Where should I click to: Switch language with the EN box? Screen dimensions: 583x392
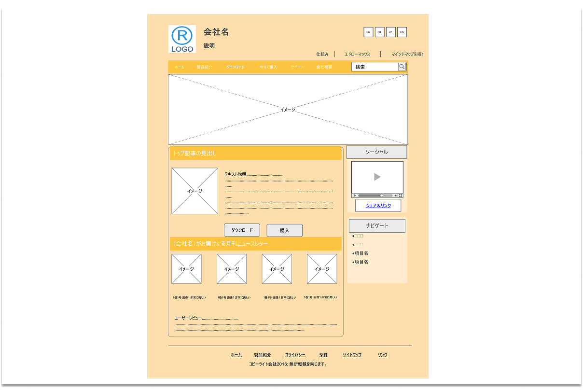(368, 32)
